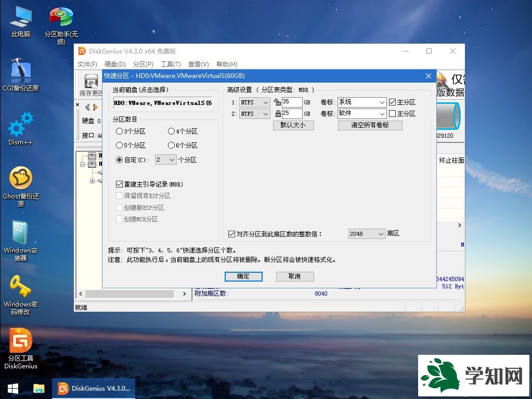The image size is (532, 399).
Task: Select the 3个分区 radio button
Action: pos(120,131)
